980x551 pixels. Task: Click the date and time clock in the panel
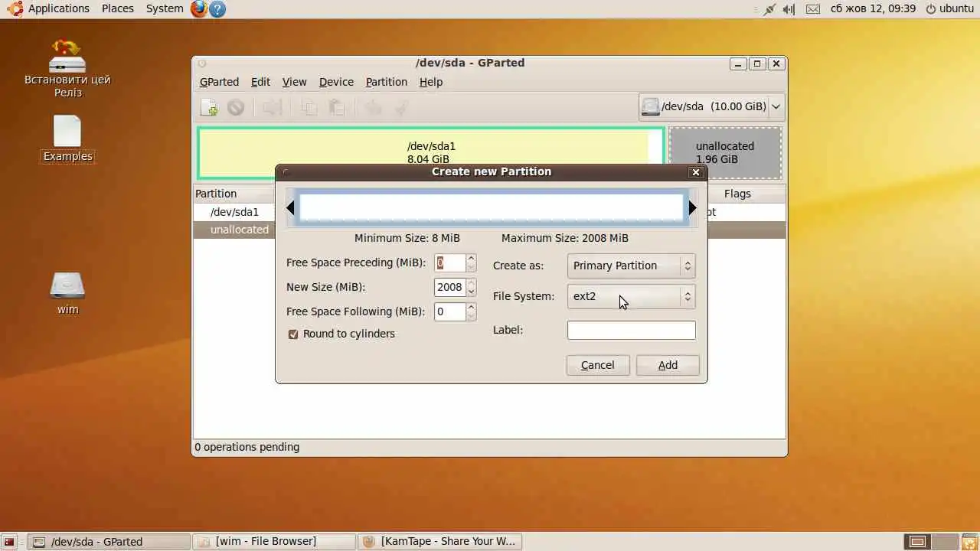coord(873,8)
